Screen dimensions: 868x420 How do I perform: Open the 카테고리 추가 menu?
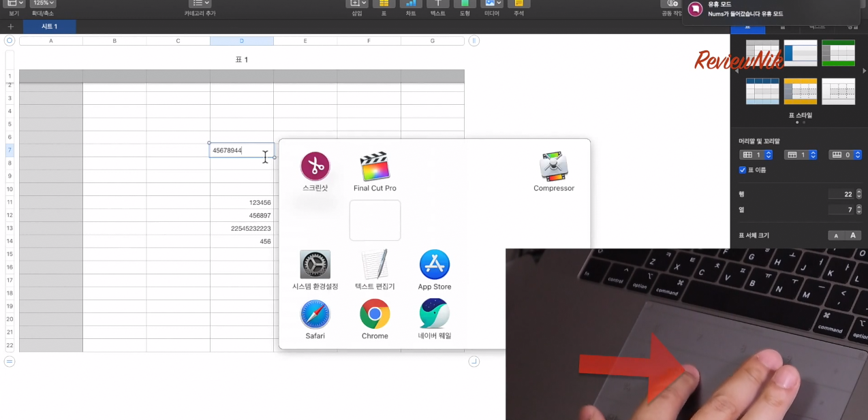click(x=200, y=4)
